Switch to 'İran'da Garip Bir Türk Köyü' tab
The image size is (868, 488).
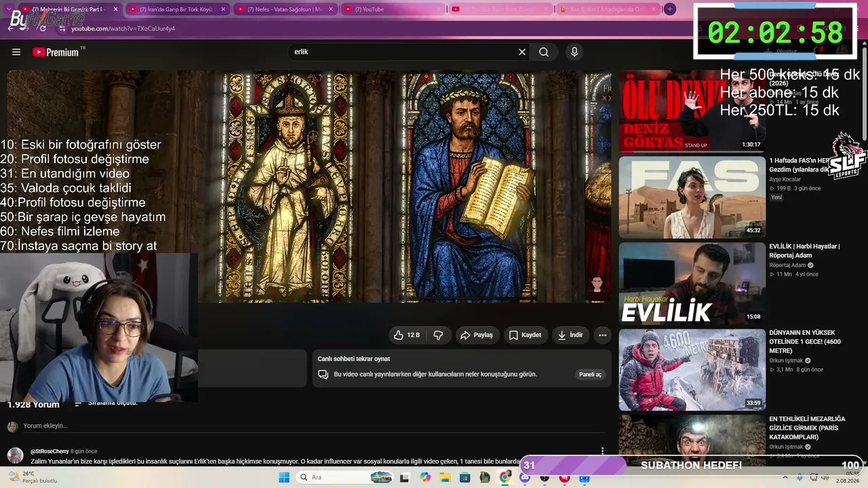click(176, 9)
